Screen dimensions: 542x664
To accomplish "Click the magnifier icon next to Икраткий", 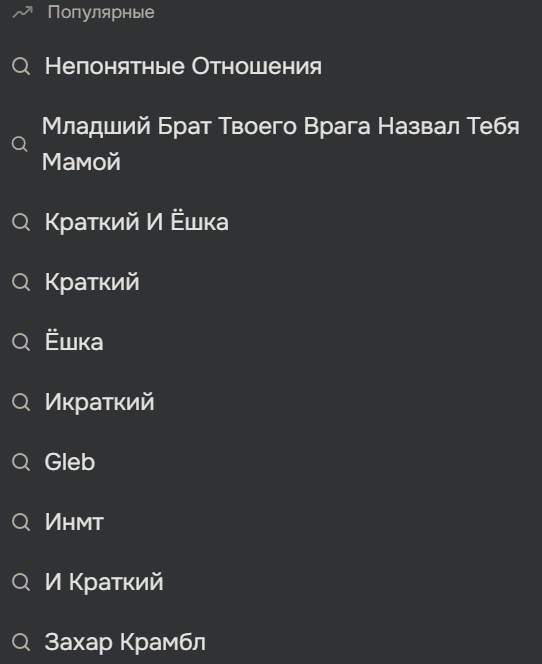I will coord(21,402).
